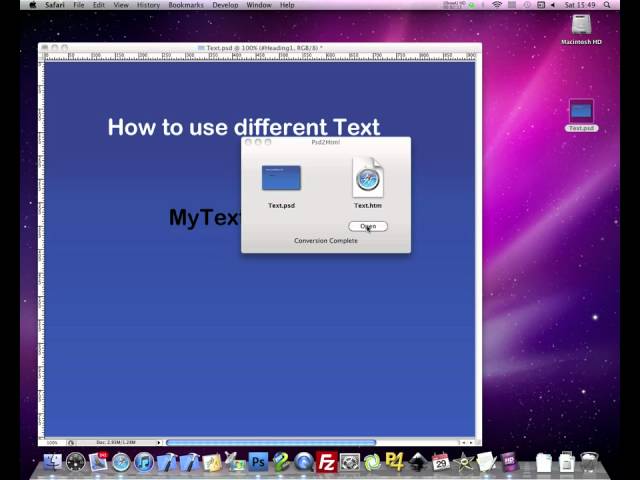
Task: Open the View menu
Action: click(120, 5)
